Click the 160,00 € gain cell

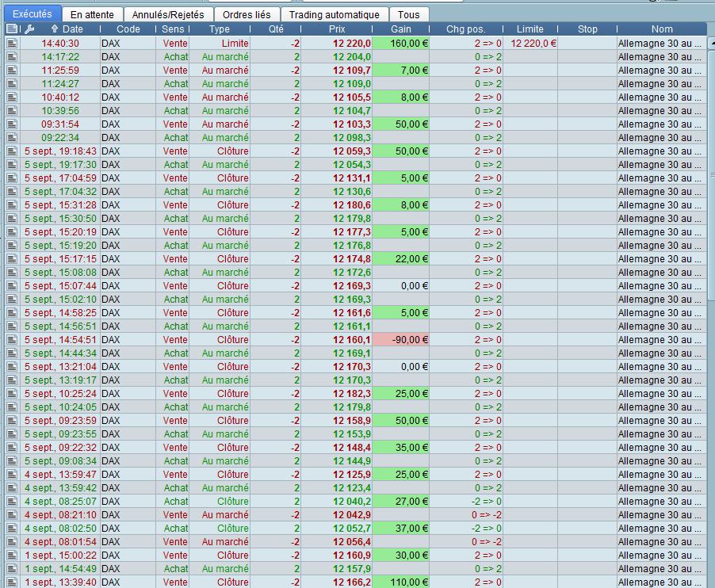401,44
